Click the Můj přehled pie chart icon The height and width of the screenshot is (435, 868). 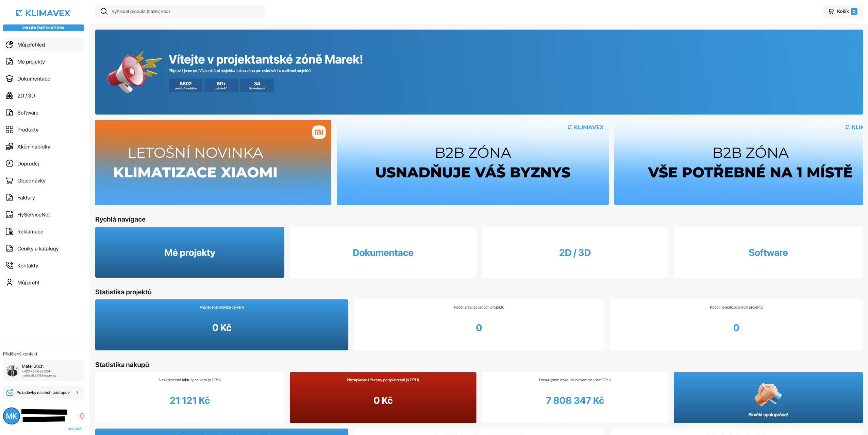10,45
